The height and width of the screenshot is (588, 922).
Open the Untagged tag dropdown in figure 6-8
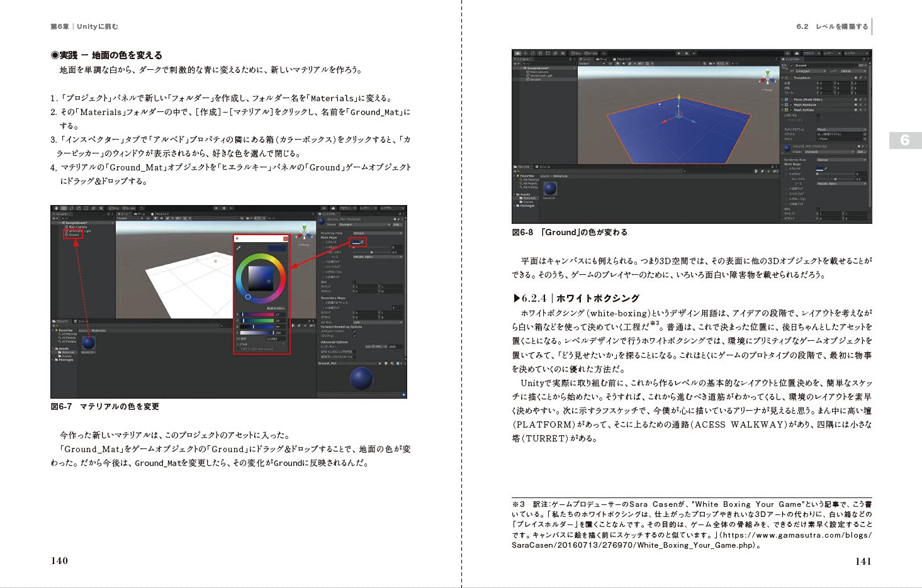[x=811, y=71]
